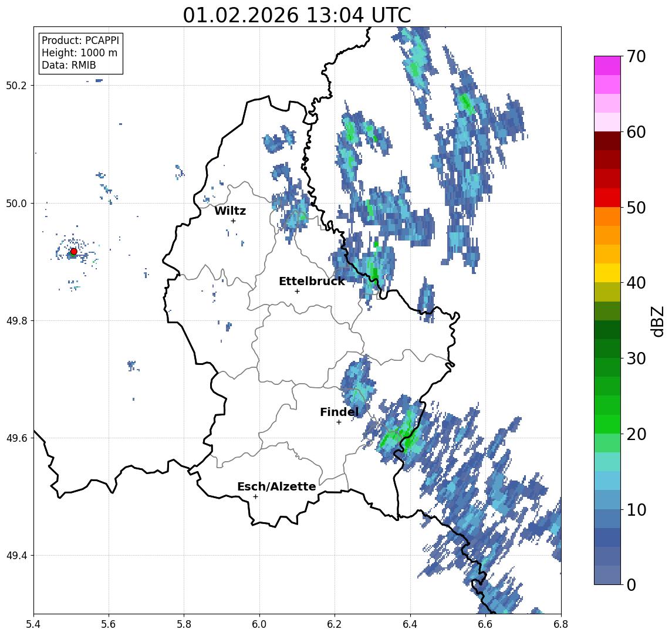Click the colorbar tick label 70

tap(636, 56)
